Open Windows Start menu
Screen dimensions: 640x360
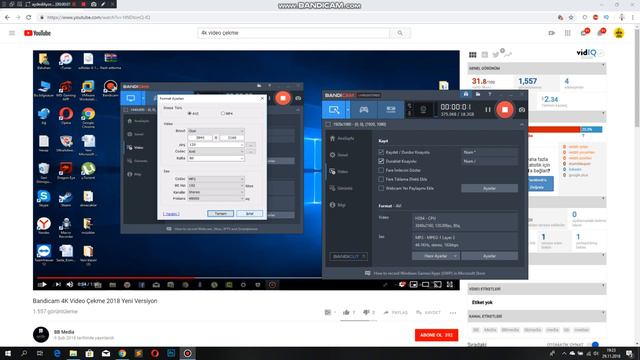coord(8,353)
